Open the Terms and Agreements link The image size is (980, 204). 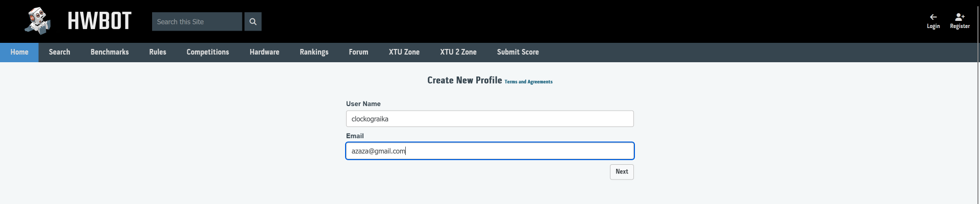click(x=528, y=82)
